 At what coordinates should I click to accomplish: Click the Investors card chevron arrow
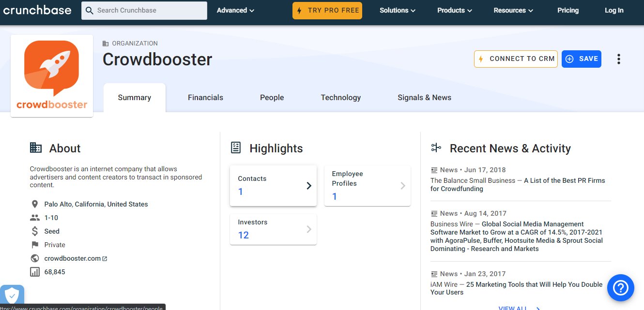point(309,229)
